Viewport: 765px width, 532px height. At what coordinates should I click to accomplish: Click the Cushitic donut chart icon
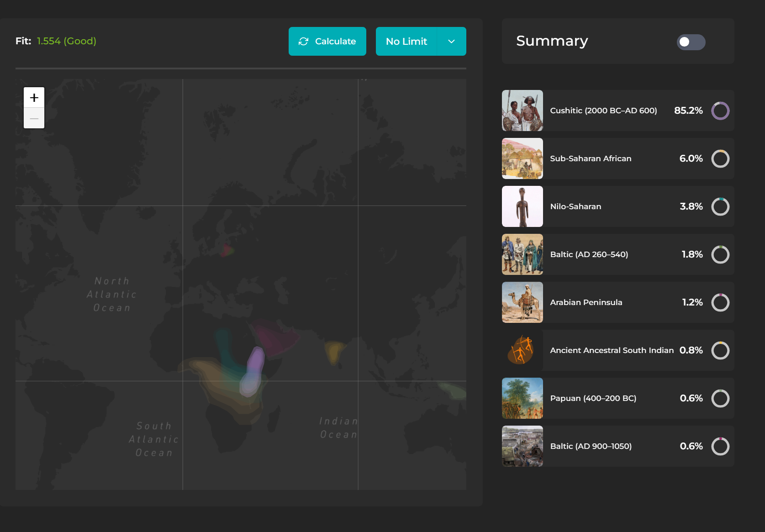point(720,111)
